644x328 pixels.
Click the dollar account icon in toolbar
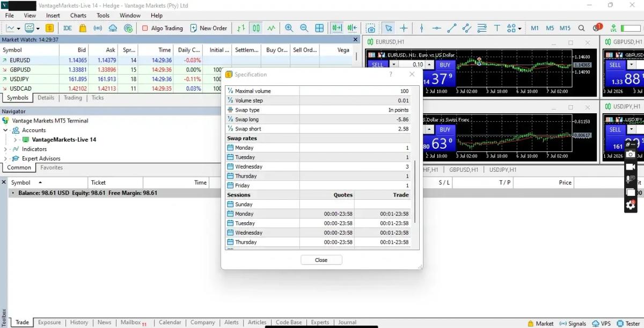coord(49,28)
